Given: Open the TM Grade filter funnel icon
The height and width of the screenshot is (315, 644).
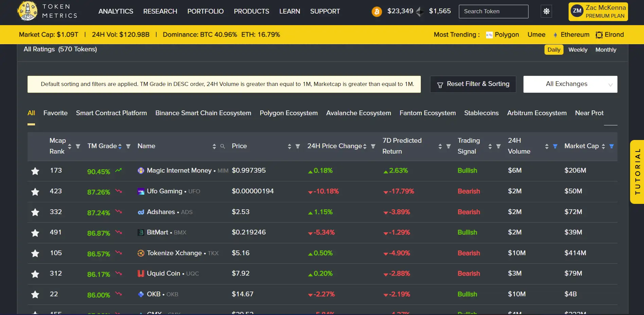Looking at the screenshot, I should coord(128,146).
